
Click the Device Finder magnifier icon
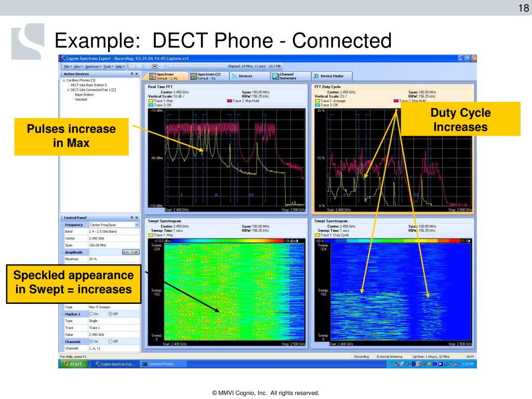[316, 76]
